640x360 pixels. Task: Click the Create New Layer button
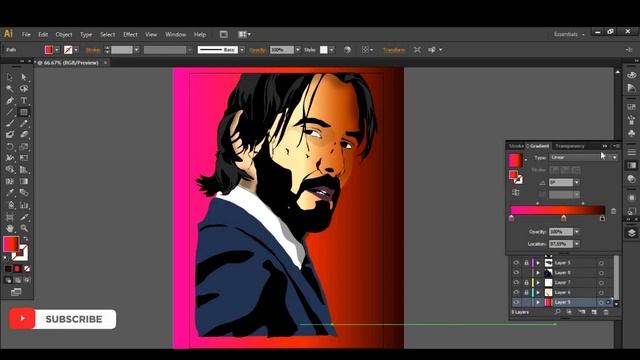594,312
